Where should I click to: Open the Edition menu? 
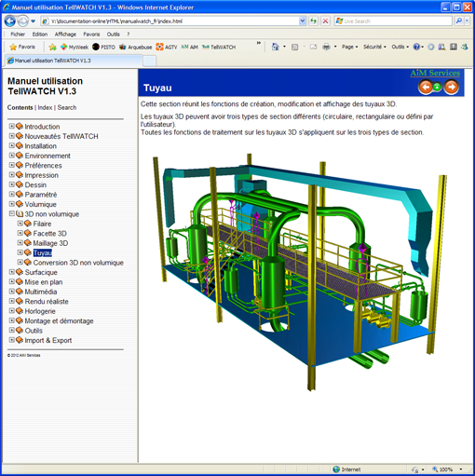(x=40, y=34)
